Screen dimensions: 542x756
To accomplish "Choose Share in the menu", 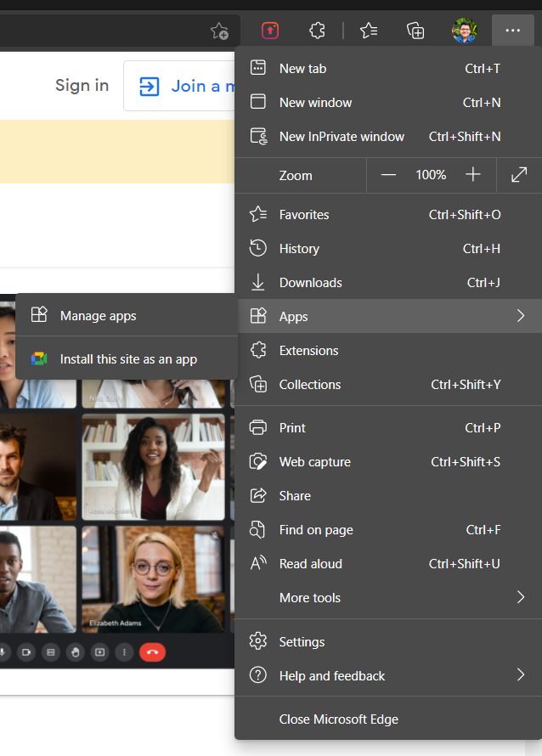I will coord(388,495).
